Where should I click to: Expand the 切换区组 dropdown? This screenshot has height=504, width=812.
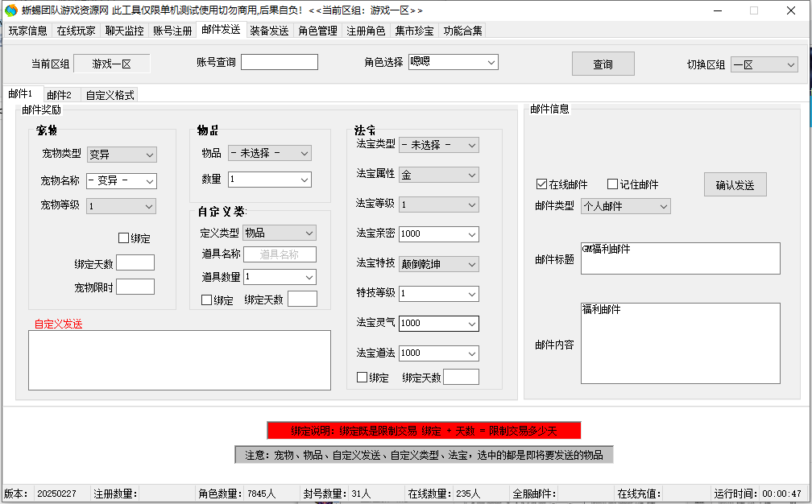click(764, 65)
